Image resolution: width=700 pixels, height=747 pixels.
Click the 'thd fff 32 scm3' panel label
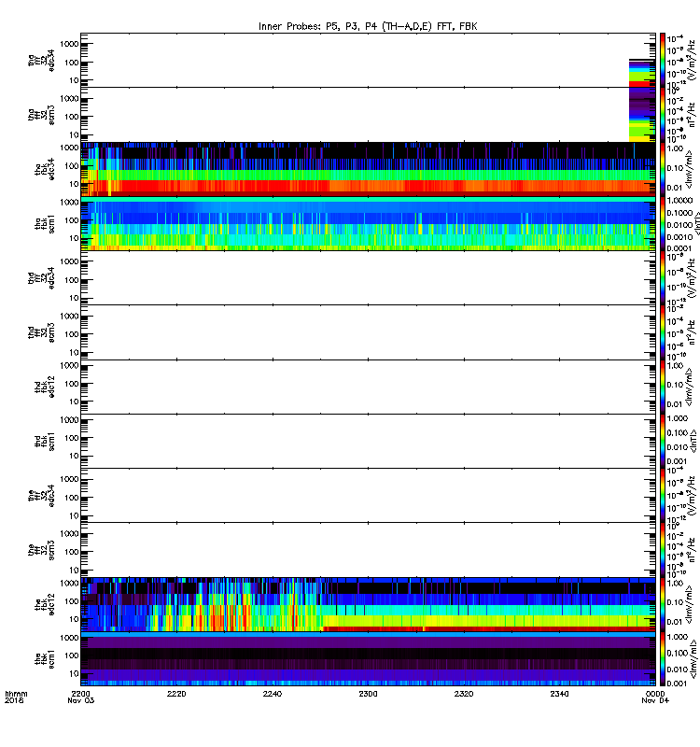(41, 332)
